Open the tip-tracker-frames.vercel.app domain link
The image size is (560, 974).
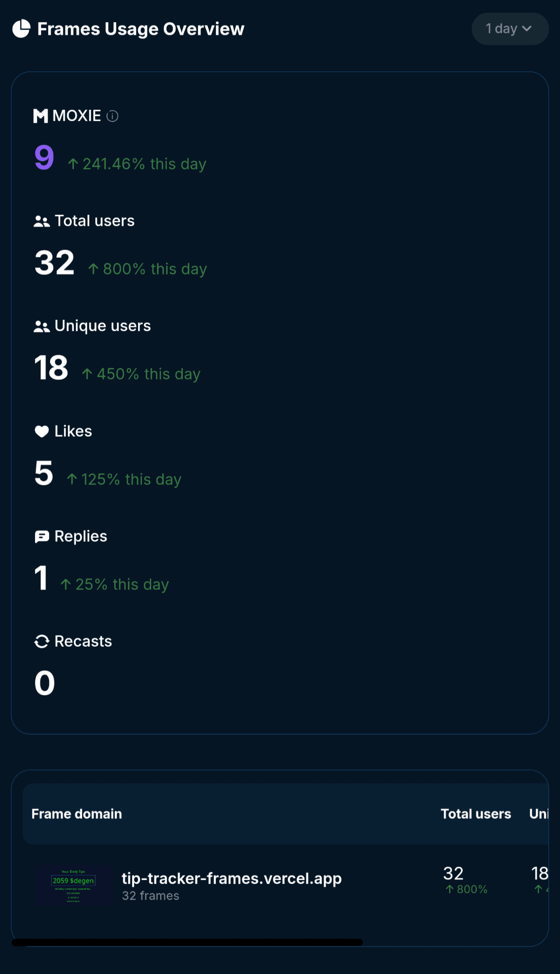click(231, 878)
